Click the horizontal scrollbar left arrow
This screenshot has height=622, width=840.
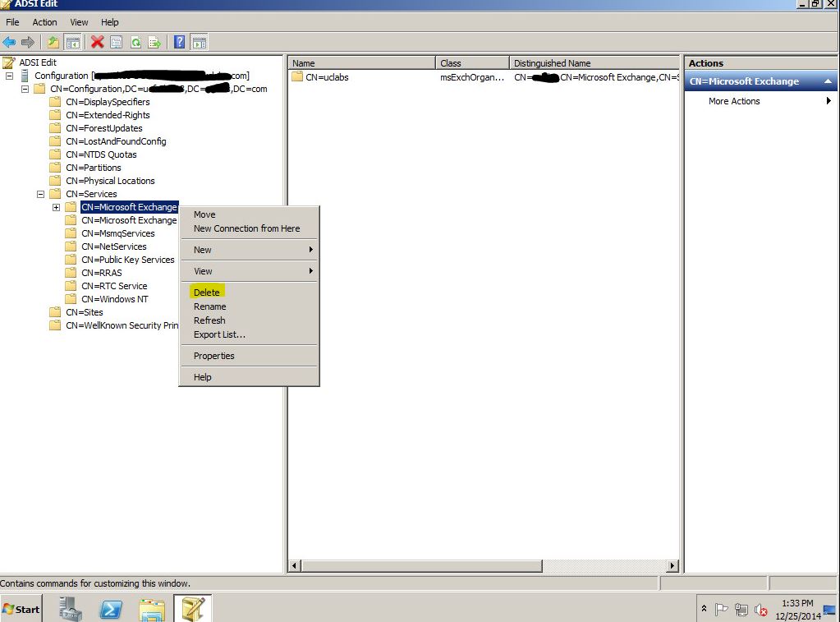point(295,565)
